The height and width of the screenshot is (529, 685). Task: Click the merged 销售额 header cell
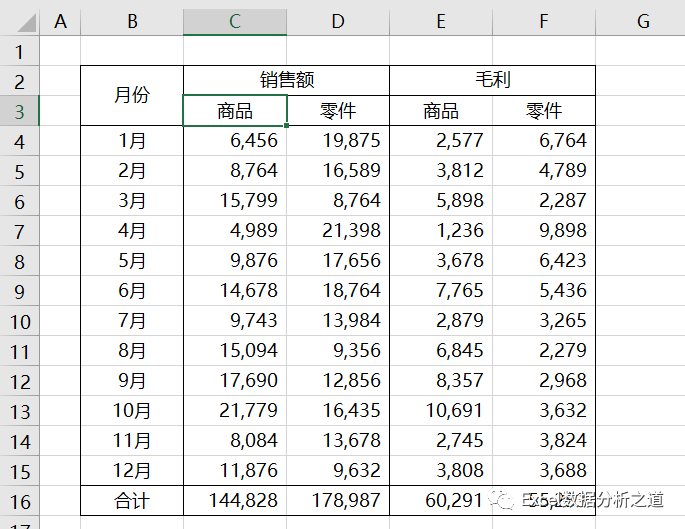click(287, 81)
